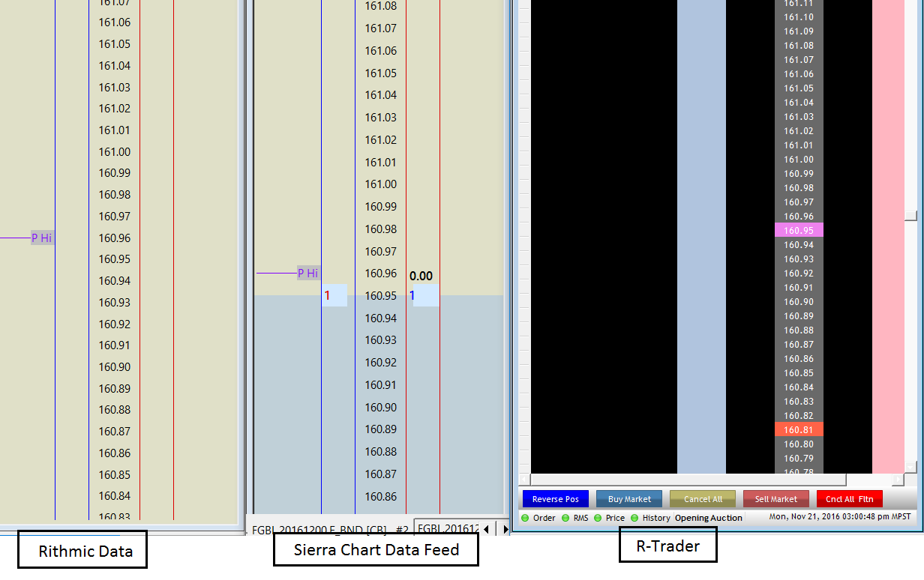The height and width of the screenshot is (580, 924).
Task: Click the 0.00 value in Sierra Chart ladder
Action: [421, 276]
